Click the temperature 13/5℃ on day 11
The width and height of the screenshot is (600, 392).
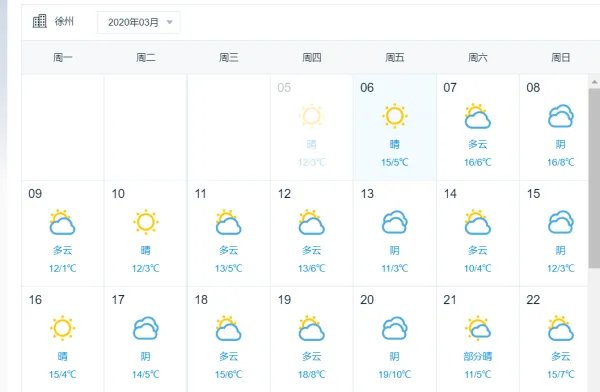pyautogui.click(x=228, y=268)
